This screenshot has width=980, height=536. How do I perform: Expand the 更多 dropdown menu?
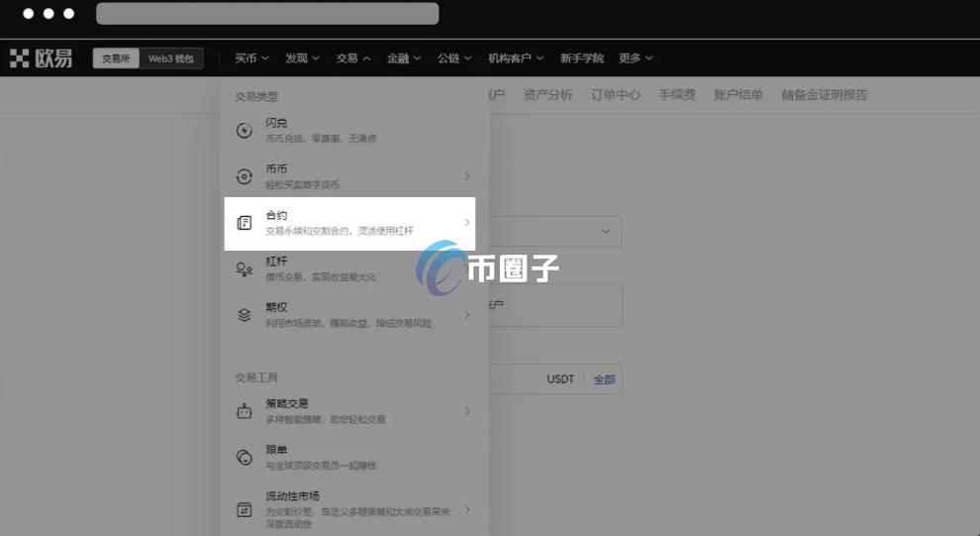636,58
